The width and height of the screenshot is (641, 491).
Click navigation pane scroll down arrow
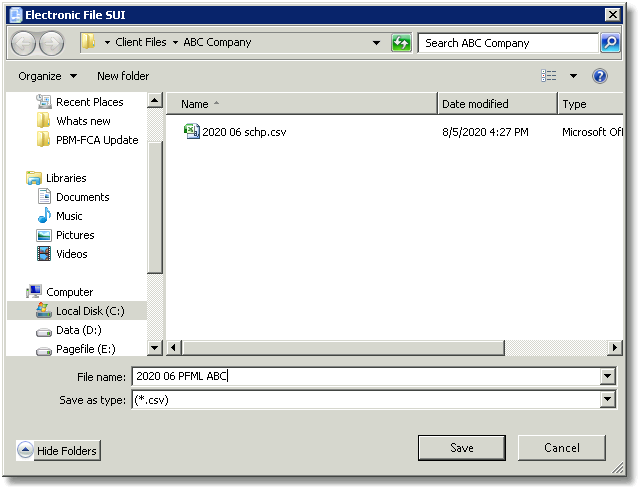(x=155, y=348)
